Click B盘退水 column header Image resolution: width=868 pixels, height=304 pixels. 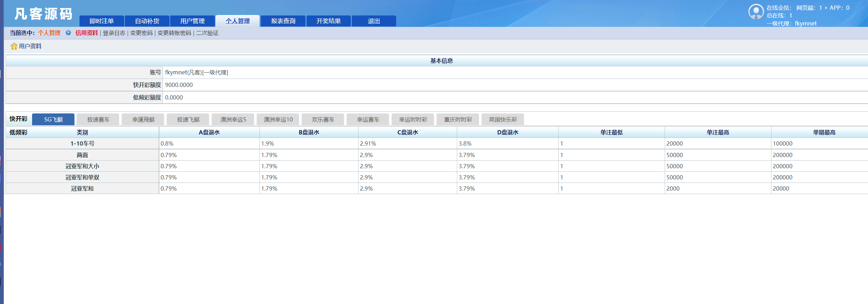[x=309, y=132]
